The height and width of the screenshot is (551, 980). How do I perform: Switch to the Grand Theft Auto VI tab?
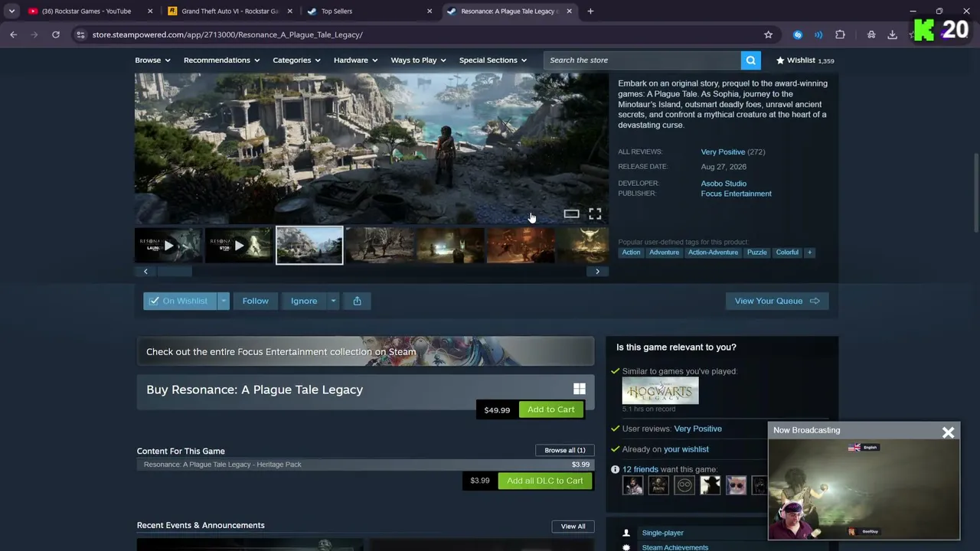coord(230,11)
